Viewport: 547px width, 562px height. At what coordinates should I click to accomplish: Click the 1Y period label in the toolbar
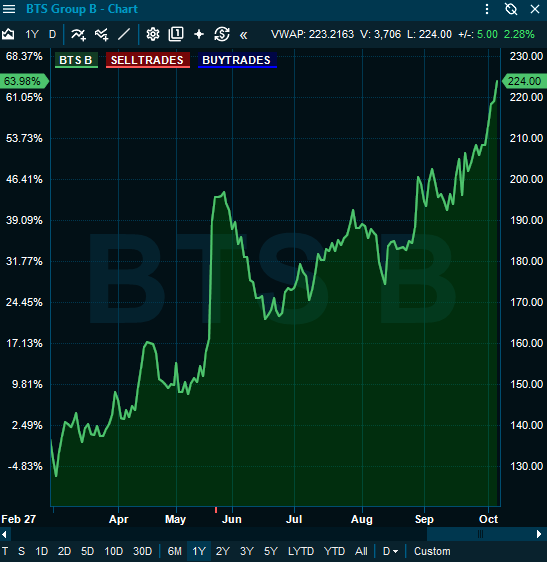click(x=32, y=34)
